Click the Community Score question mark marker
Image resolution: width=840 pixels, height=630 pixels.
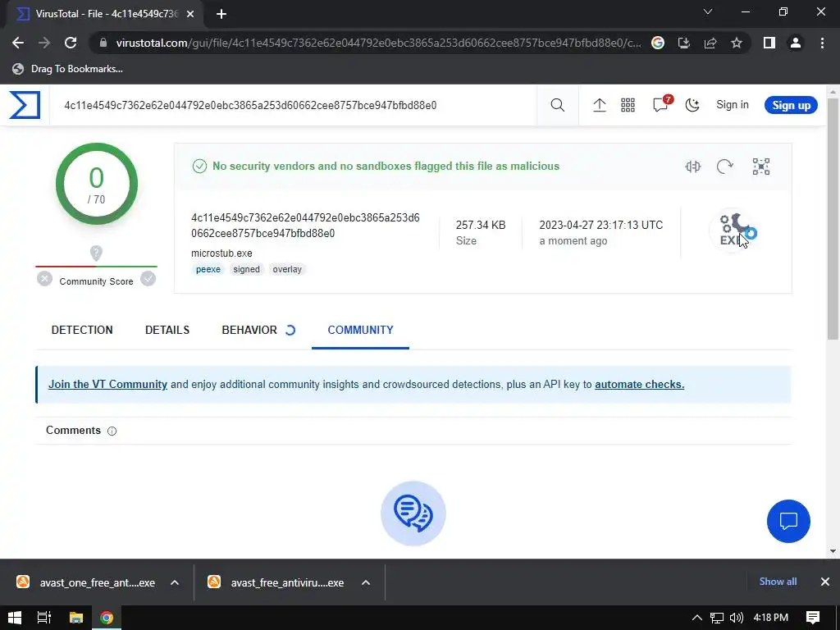[96, 253]
